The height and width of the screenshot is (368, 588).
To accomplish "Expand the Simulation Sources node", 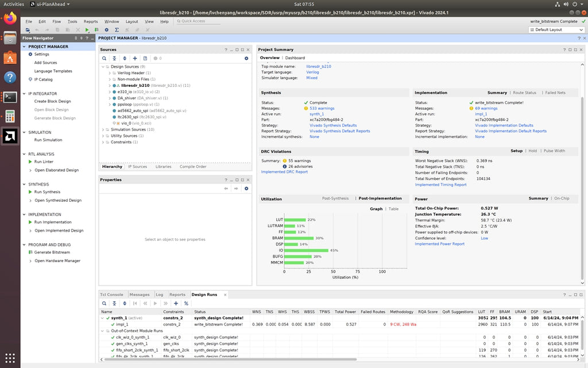I will tap(103, 129).
